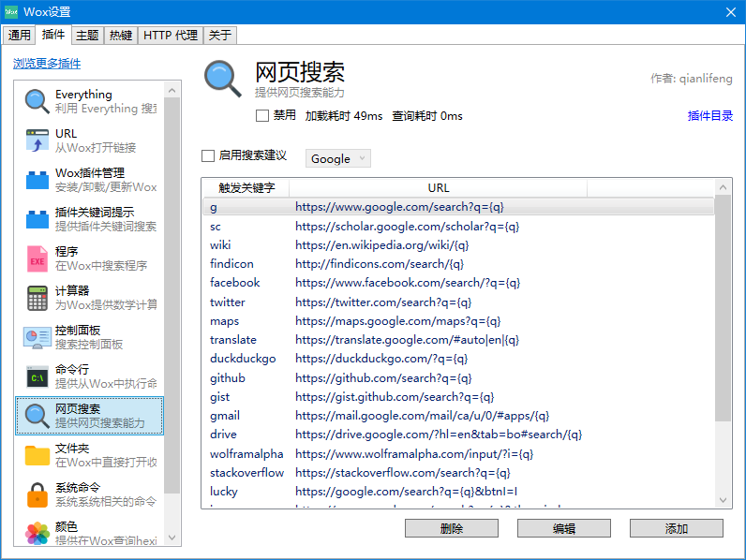Select the 'translate' keyword row
The width and height of the screenshot is (746, 560).
[458, 340]
